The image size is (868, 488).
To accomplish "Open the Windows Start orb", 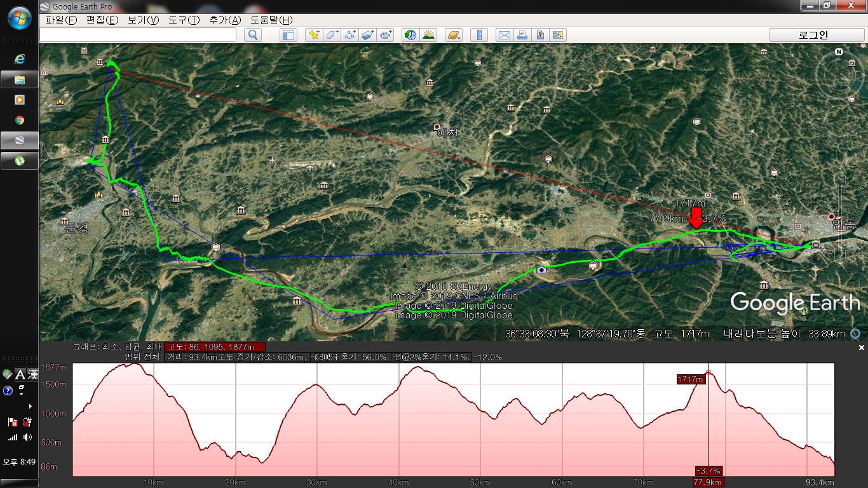I will 19,17.
